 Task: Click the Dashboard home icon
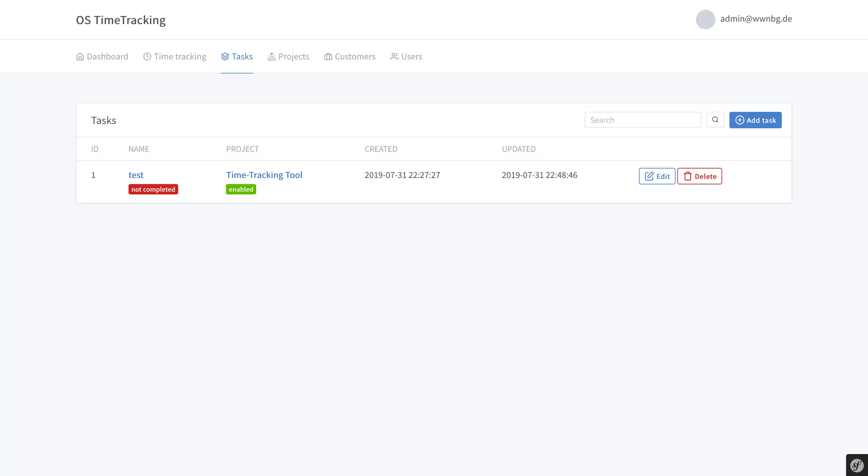pyautogui.click(x=80, y=56)
